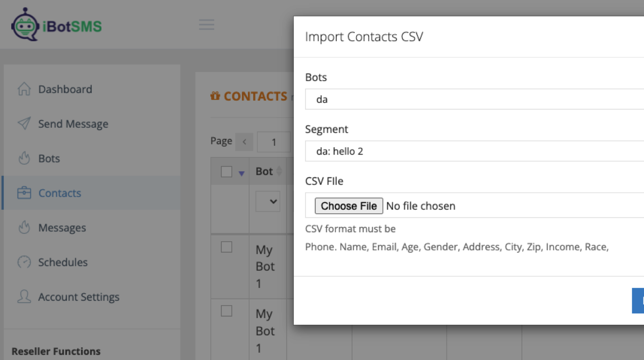Image resolution: width=644 pixels, height=360 pixels.
Task: Open Messages in the sidebar
Action: click(x=62, y=228)
